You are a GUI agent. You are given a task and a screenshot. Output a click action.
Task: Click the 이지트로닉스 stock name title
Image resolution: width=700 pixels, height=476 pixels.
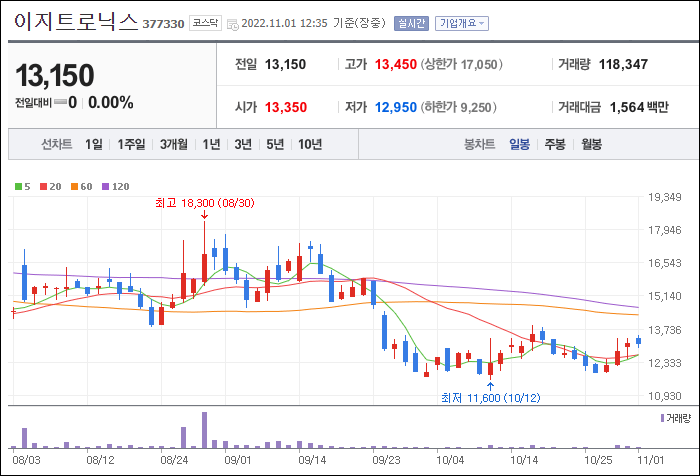coord(76,21)
